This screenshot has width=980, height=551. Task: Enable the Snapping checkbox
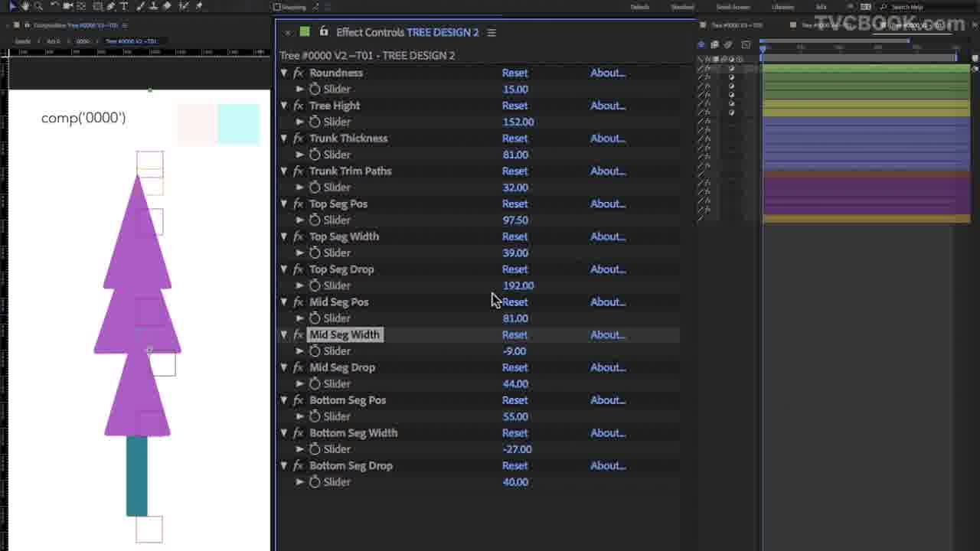(x=277, y=7)
